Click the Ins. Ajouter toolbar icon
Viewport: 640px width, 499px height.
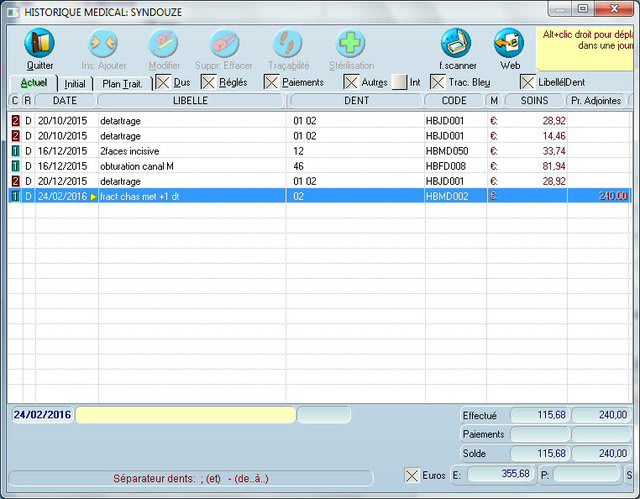104,44
